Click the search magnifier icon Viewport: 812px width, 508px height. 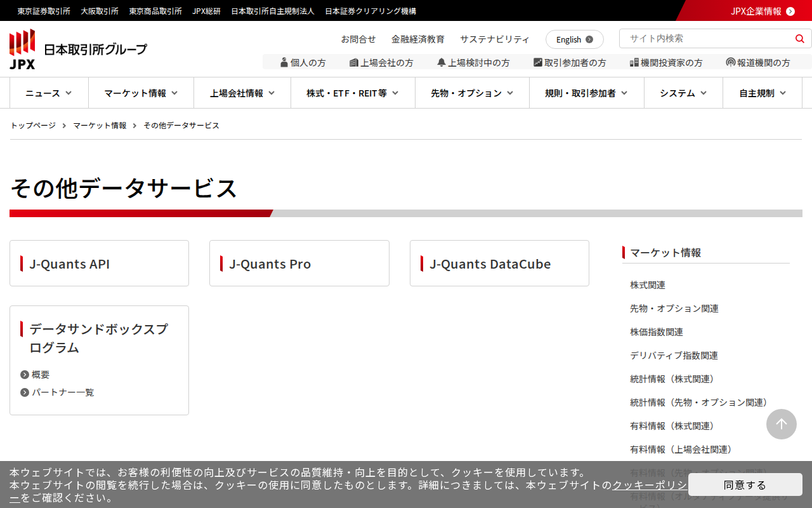[x=799, y=39]
